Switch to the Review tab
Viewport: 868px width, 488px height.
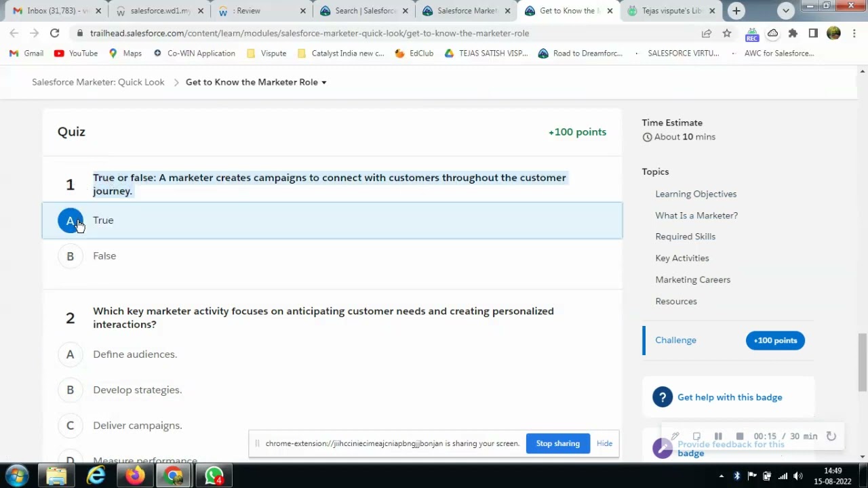(262, 11)
